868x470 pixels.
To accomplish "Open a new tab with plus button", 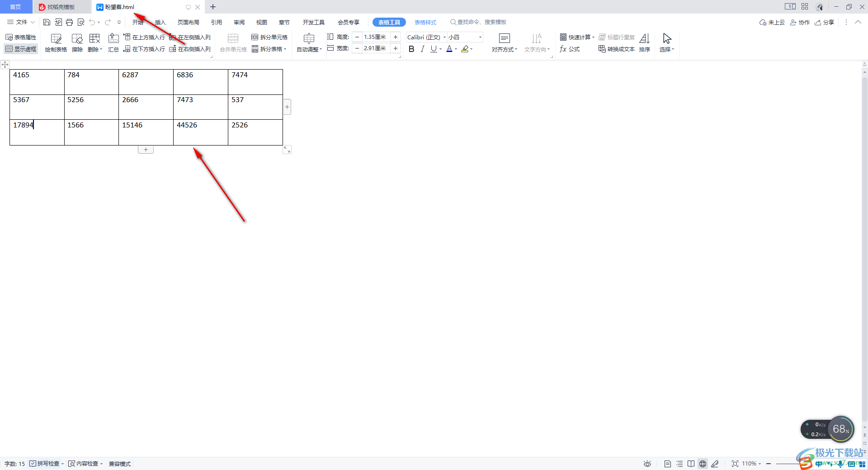I will (213, 7).
